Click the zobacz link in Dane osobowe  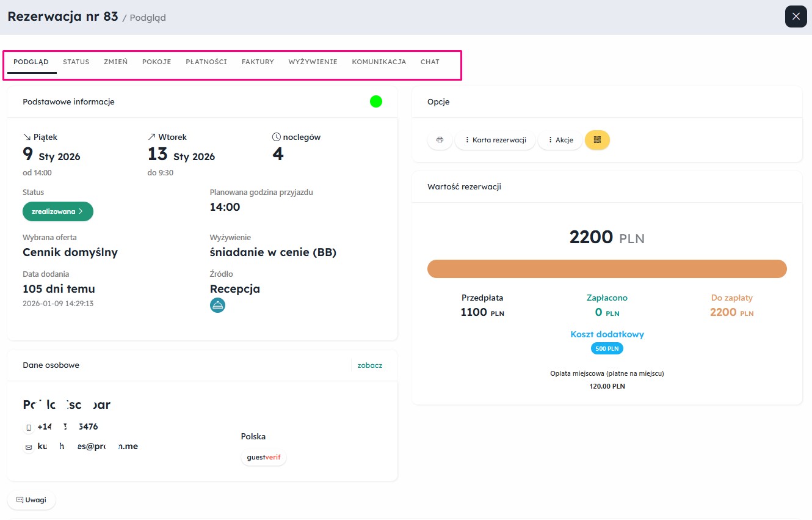point(370,365)
